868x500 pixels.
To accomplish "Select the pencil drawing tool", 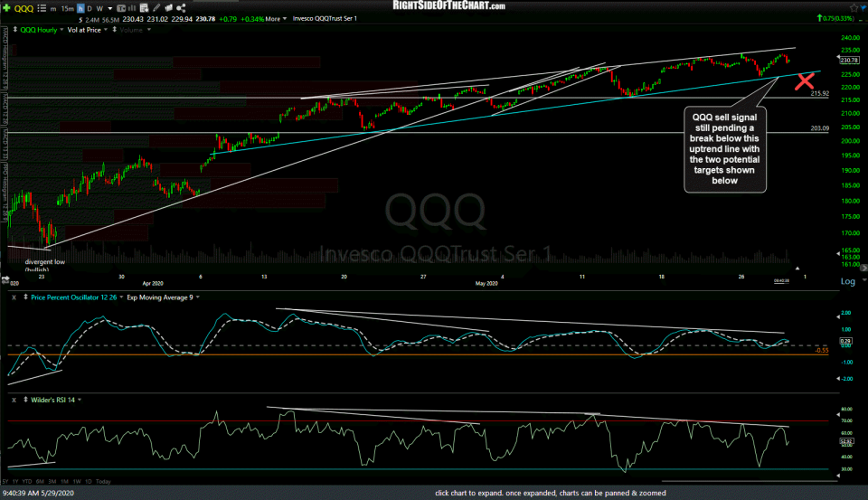I will click(x=156, y=8).
